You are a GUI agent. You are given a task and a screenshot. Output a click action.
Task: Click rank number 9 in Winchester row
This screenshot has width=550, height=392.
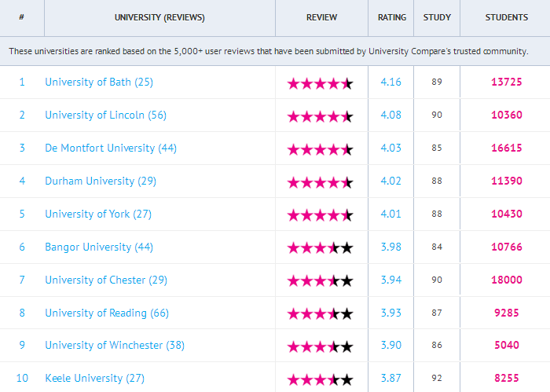point(22,345)
